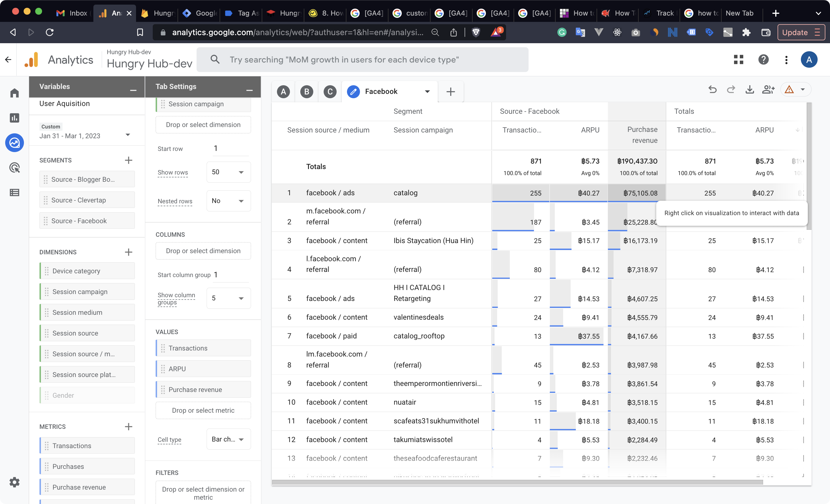Open the Show rows dropdown
Screen dimensions: 830x504
(x=228, y=172)
